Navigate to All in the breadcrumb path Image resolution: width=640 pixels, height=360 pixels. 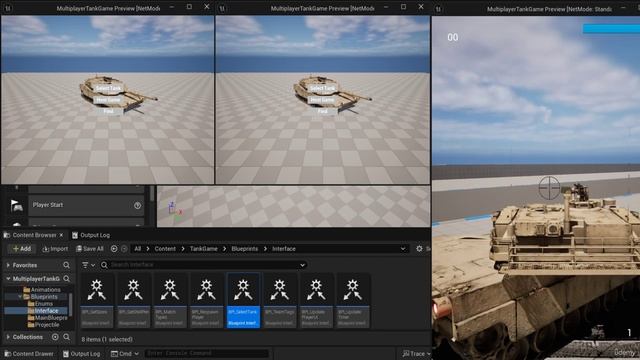click(x=138, y=249)
